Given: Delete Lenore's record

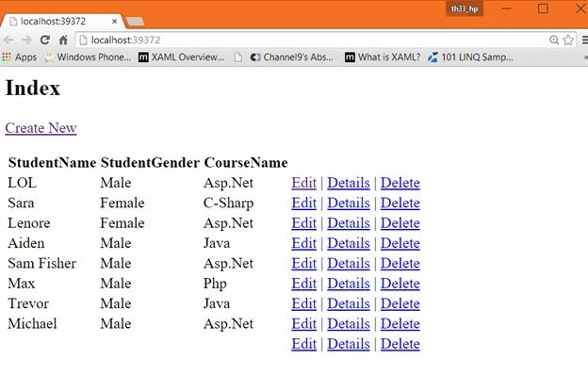Looking at the screenshot, I should coord(400,223).
